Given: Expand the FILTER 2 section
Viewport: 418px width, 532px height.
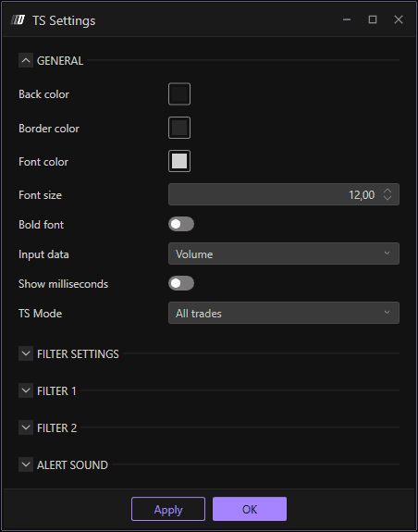Looking at the screenshot, I should pyautogui.click(x=26, y=427).
